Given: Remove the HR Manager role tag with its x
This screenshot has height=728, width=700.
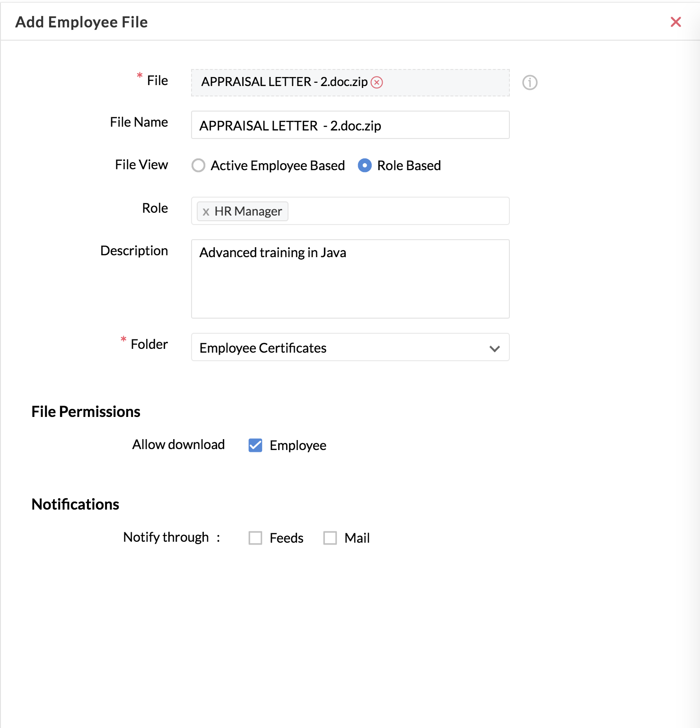Looking at the screenshot, I should click(206, 212).
